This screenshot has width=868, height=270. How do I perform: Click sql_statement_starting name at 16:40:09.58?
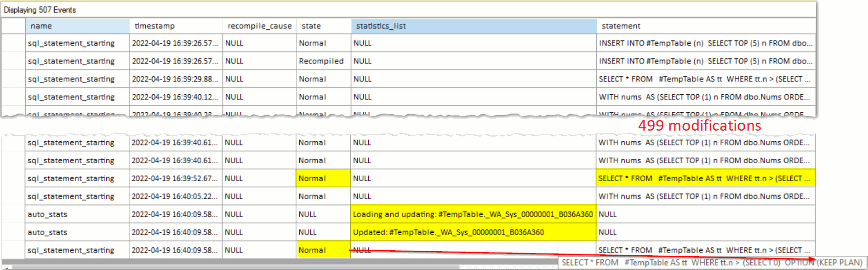77,250
